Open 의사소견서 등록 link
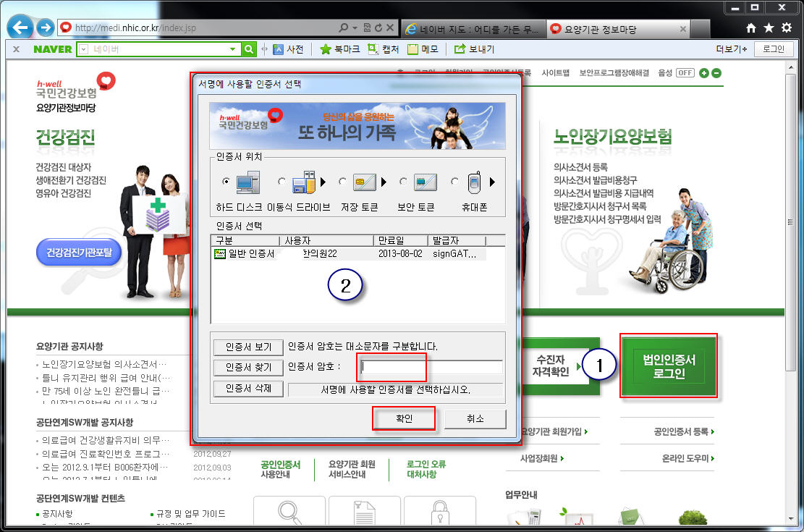The image size is (804, 532). tap(580, 167)
